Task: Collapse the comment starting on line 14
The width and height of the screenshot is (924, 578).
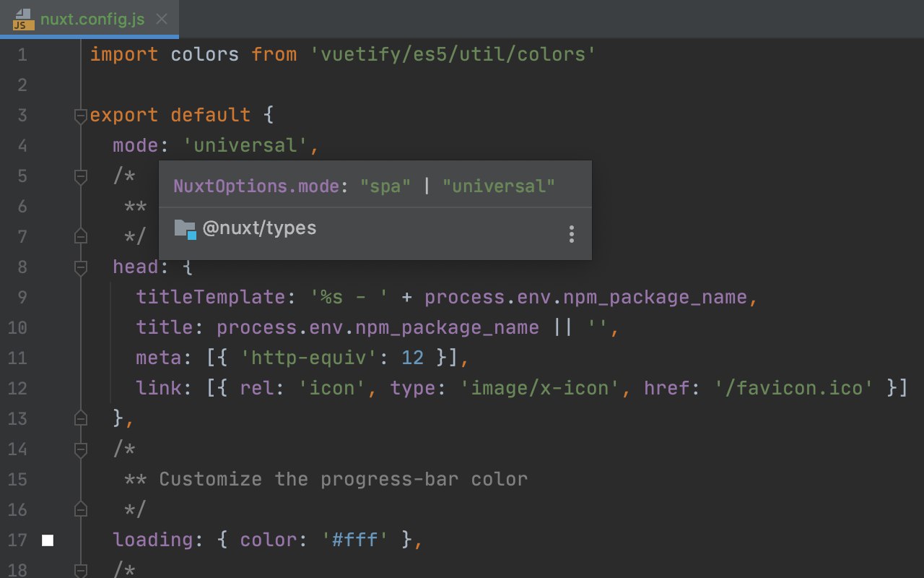Action: point(81,449)
